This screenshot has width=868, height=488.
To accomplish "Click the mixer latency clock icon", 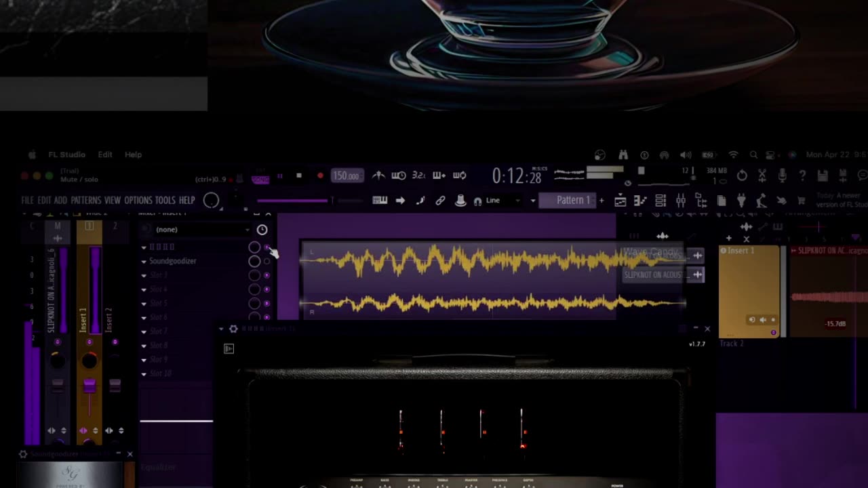I will (262, 230).
